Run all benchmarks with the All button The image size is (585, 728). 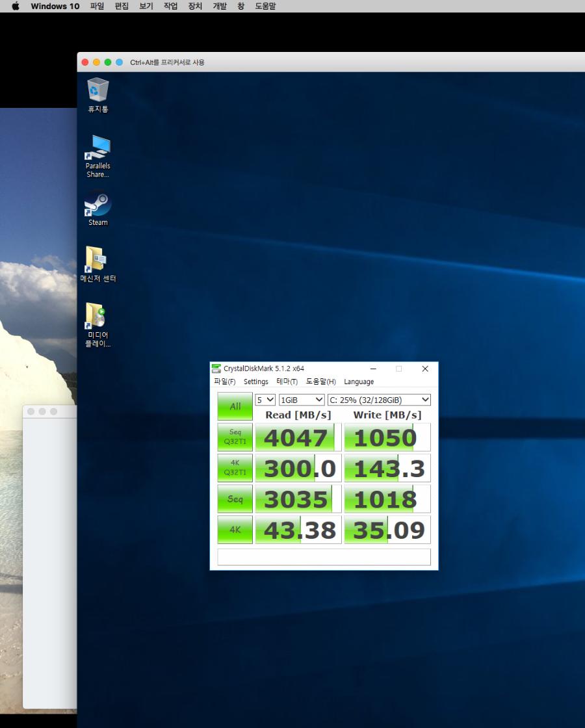235,406
